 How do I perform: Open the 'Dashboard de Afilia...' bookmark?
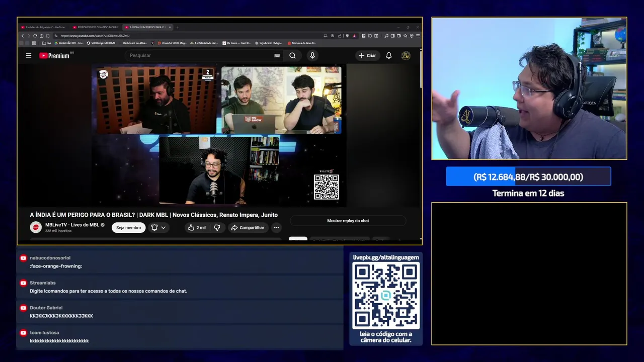tap(134, 43)
